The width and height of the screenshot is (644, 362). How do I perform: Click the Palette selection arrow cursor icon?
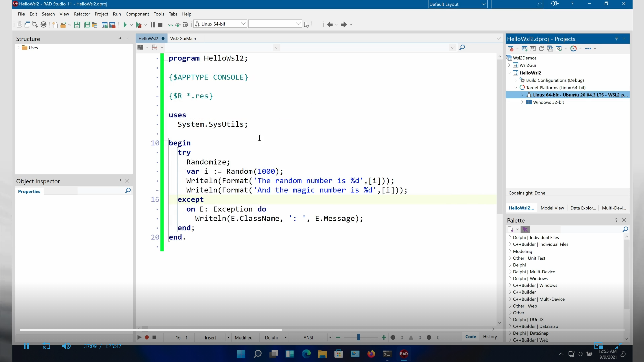[525, 229]
